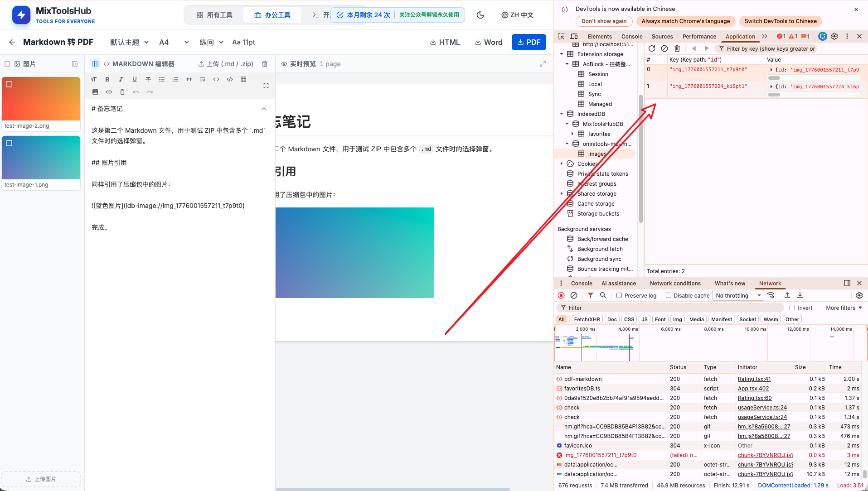The width and height of the screenshot is (868, 491).
Task: Toggle bold formatting in the Markdown editor
Action: [x=107, y=79]
